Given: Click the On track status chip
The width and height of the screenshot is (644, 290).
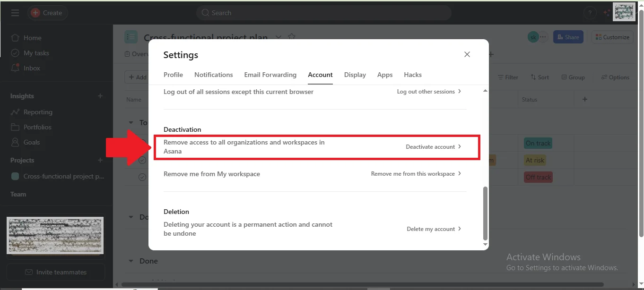Looking at the screenshot, I should [x=538, y=143].
